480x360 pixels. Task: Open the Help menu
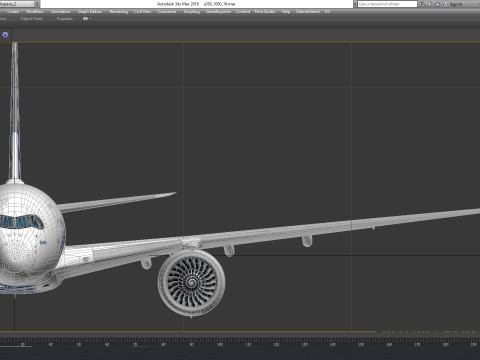[x=286, y=12]
